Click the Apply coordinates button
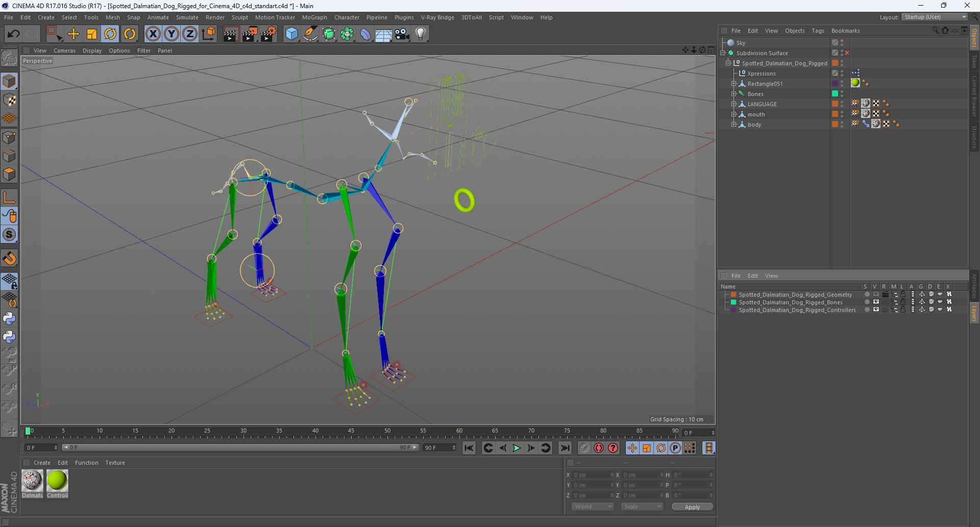The height and width of the screenshot is (527, 980). tap(692, 507)
